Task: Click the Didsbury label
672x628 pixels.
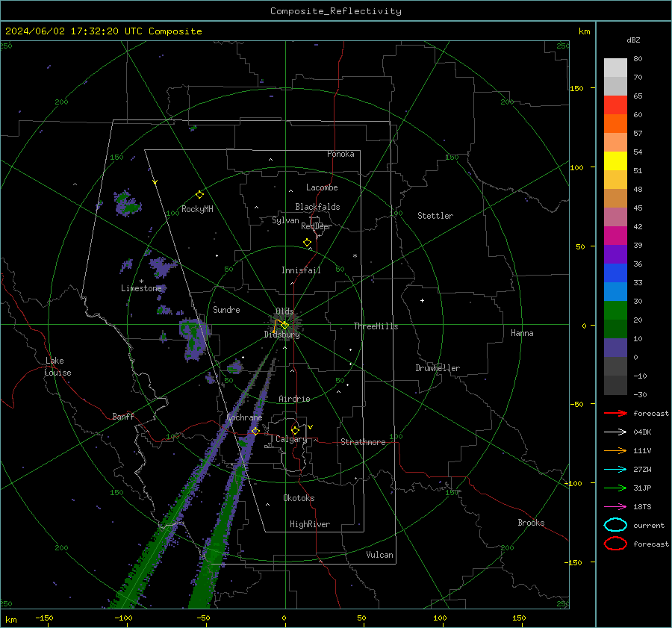Action: (x=281, y=335)
